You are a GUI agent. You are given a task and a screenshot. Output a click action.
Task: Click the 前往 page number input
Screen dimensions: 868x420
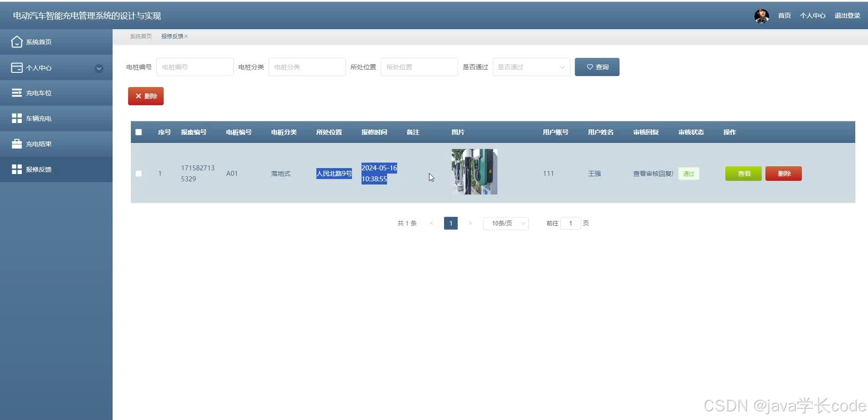coord(570,223)
